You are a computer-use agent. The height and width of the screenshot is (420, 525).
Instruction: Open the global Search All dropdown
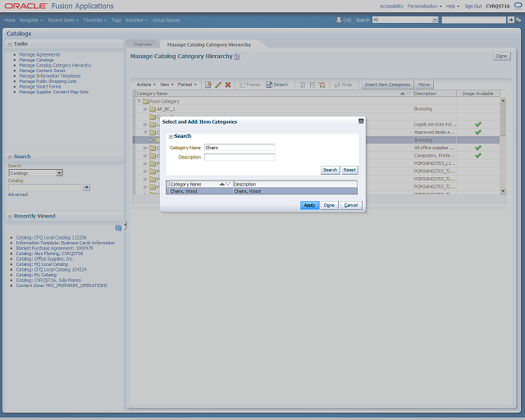click(x=435, y=20)
